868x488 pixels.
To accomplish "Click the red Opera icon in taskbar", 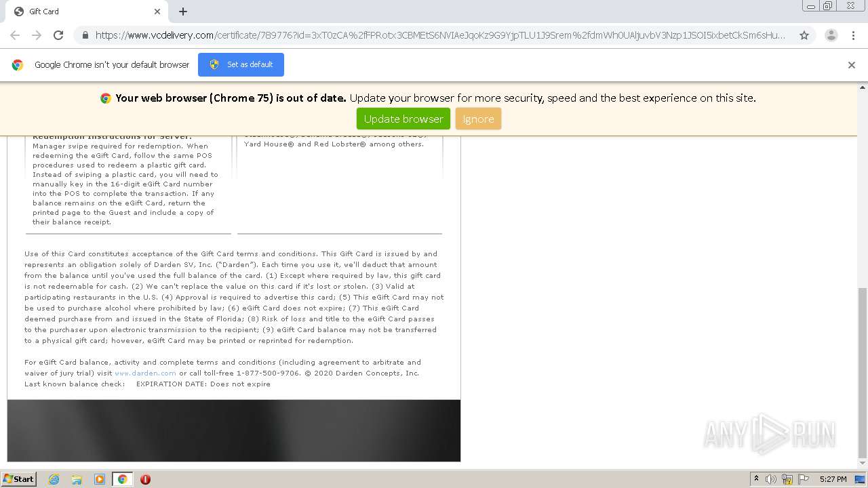I will pos(145,479).
